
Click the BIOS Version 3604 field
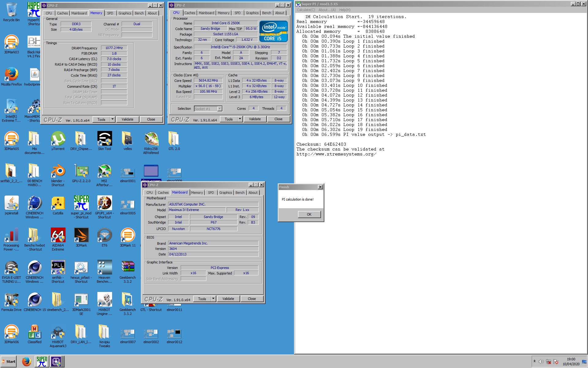tap(213, 249)
